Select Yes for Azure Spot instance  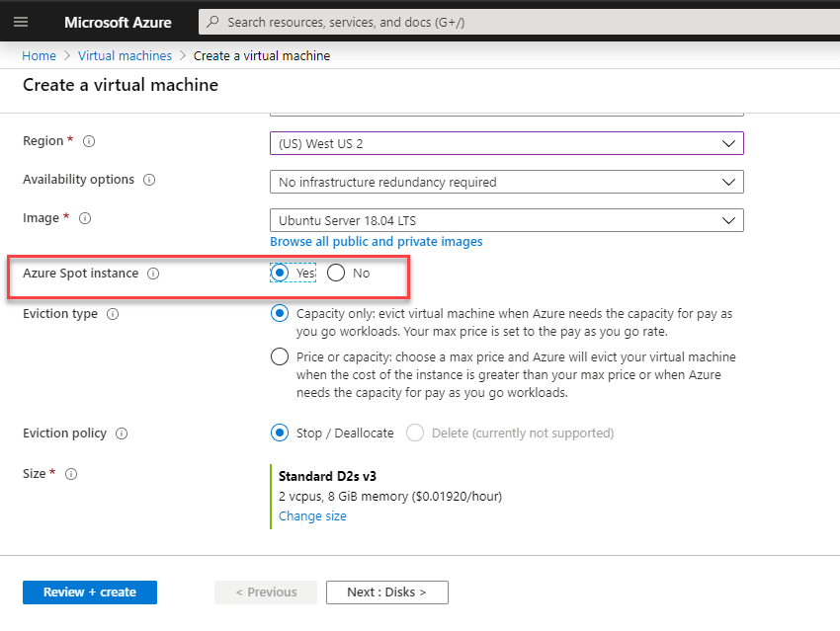click(x=280, y=273)
